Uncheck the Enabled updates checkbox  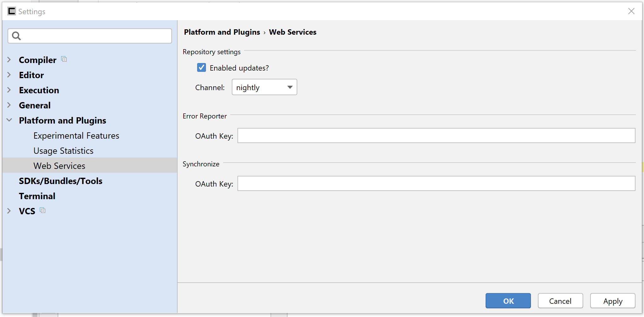pyautogui.click(x=202, y=68)
